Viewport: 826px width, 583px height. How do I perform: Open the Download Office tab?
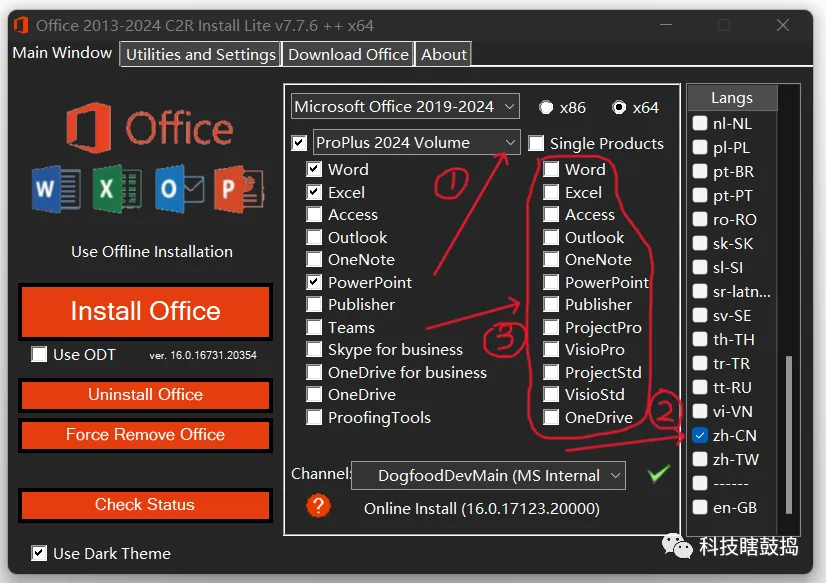click(348, 54)
